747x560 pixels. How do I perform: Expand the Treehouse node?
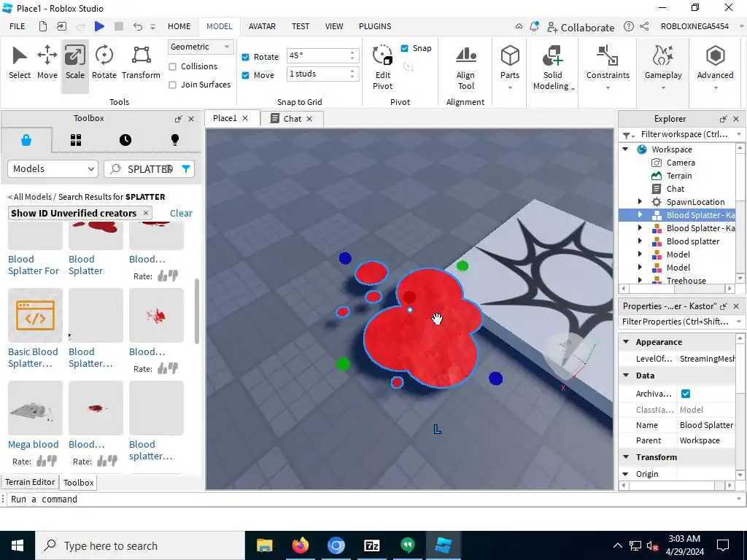pos(640,280)
